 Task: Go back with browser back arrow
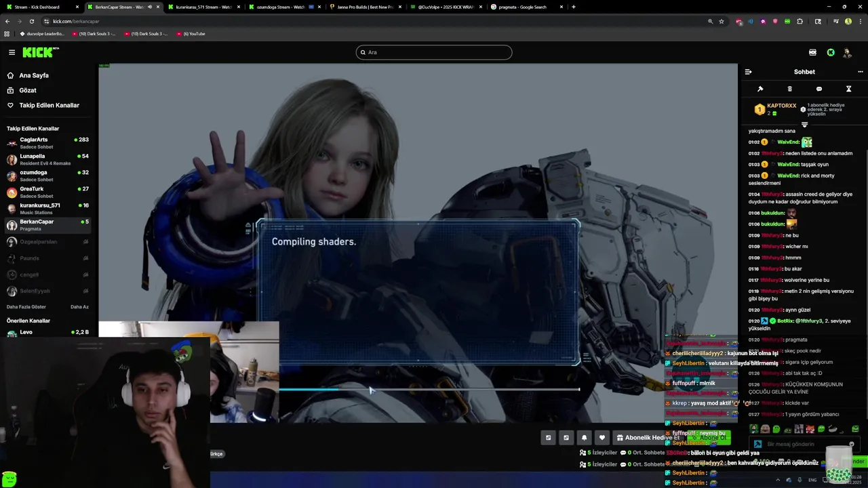coord(7,21)
